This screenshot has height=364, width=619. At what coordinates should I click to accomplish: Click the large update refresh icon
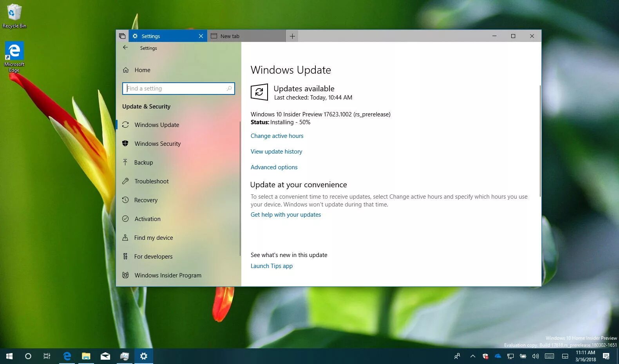click(259, 92)
